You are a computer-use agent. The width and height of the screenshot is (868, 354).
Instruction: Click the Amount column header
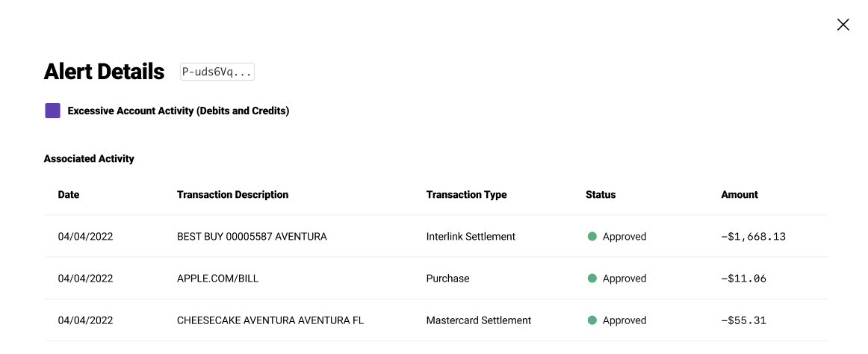point(740,195)
